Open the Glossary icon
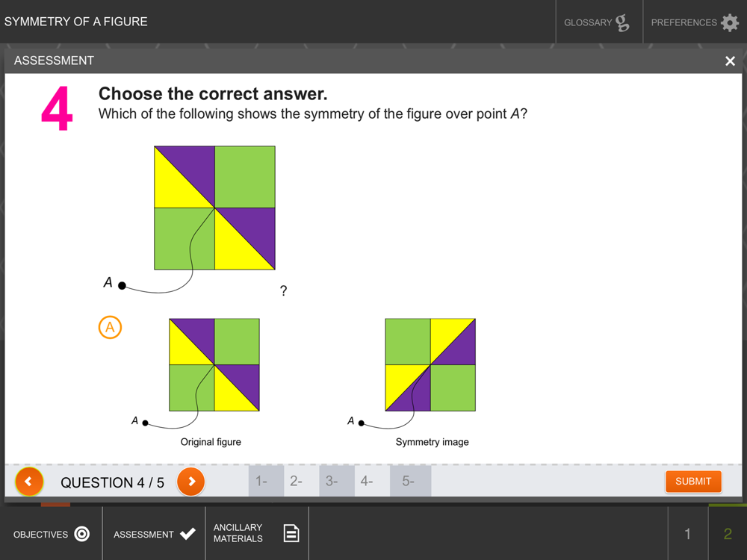The image size is (747, 560). [622, 22]
